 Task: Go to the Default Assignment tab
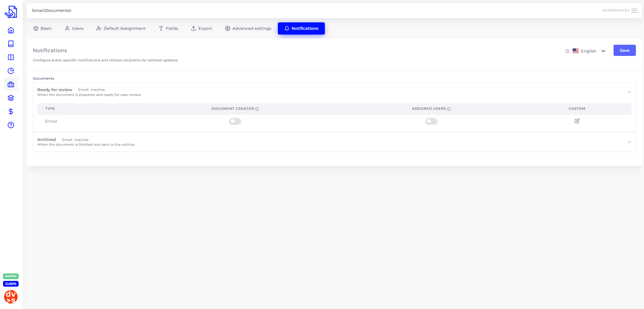point(121,28)
